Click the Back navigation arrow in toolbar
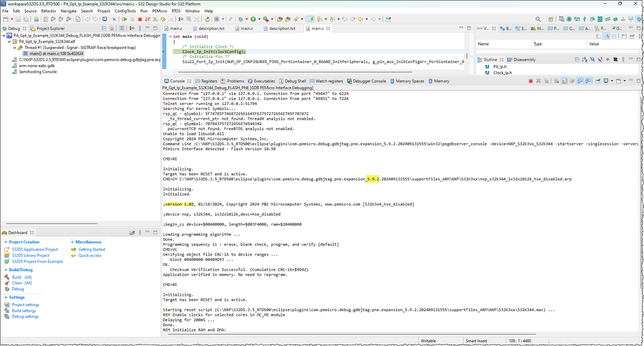The height and width of the screenshot is (346, 644). click(x=360, y=19)
